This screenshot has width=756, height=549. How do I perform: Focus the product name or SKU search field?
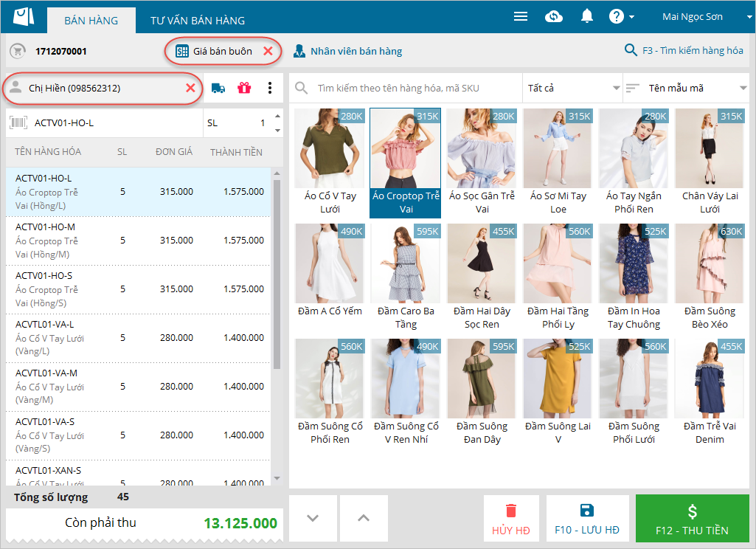(406, 88)
